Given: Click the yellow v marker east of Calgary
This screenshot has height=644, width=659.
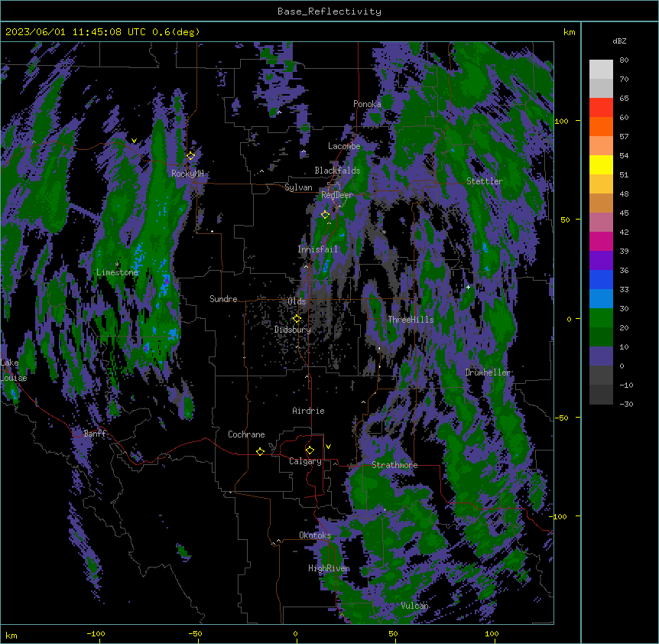Looking at the screenshot, I should pyautogui.click(x=328, y=447).
